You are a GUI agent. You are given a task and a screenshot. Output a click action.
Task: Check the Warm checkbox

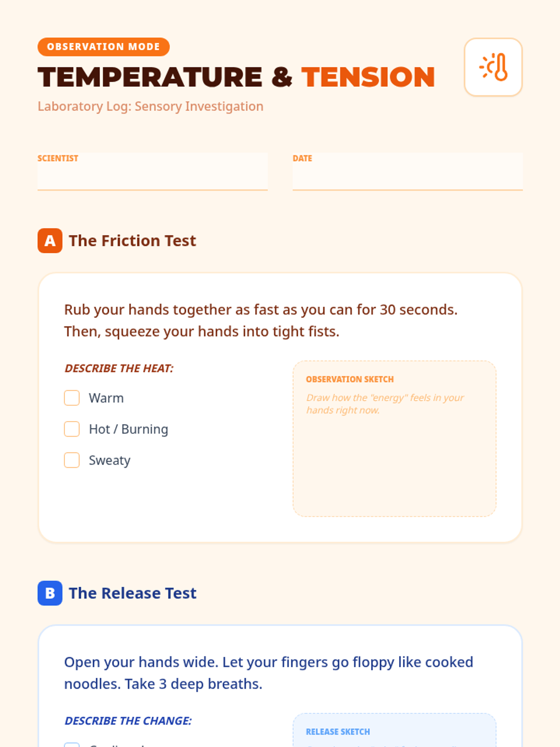(x=72, y=398)
